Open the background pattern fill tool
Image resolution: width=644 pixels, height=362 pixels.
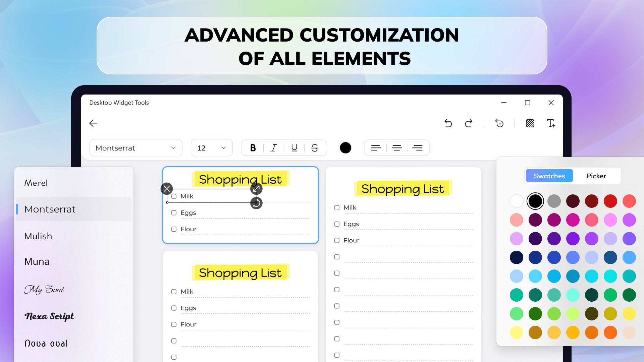[530, 123]
